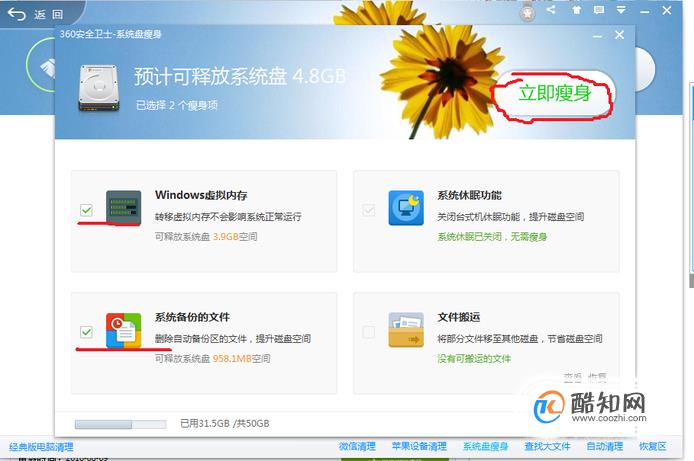Click the 360安全卫士-系统盘瘦身 dialog title

coord(111,34)
